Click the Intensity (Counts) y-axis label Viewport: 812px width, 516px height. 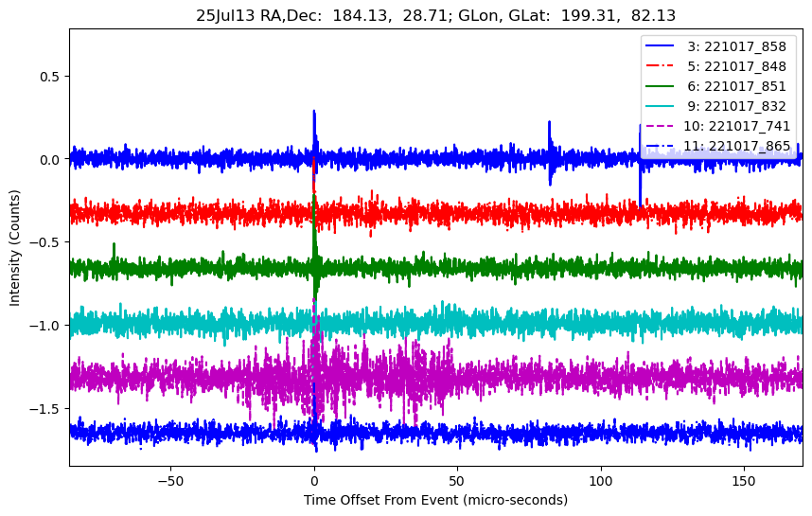[15, 246]
